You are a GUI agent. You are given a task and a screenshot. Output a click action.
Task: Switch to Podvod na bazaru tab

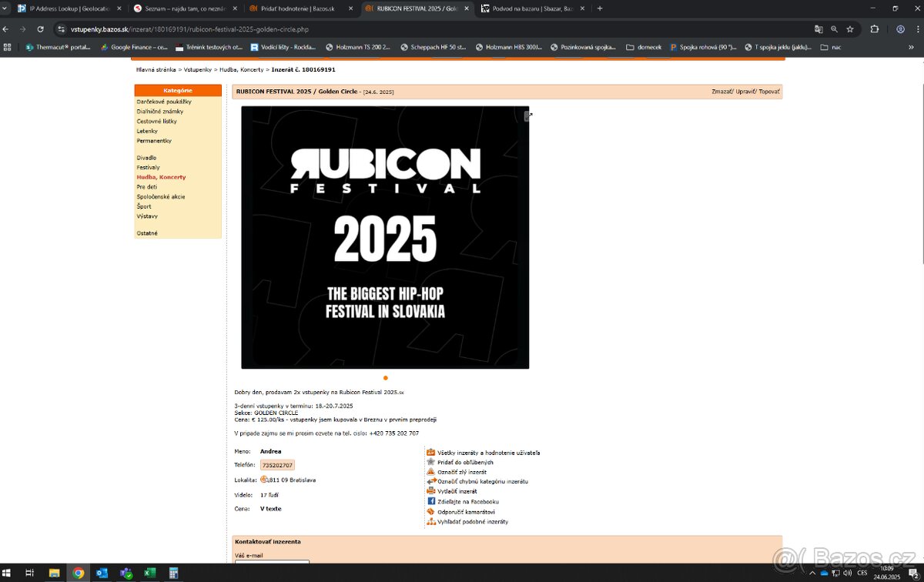click(532, 8)
